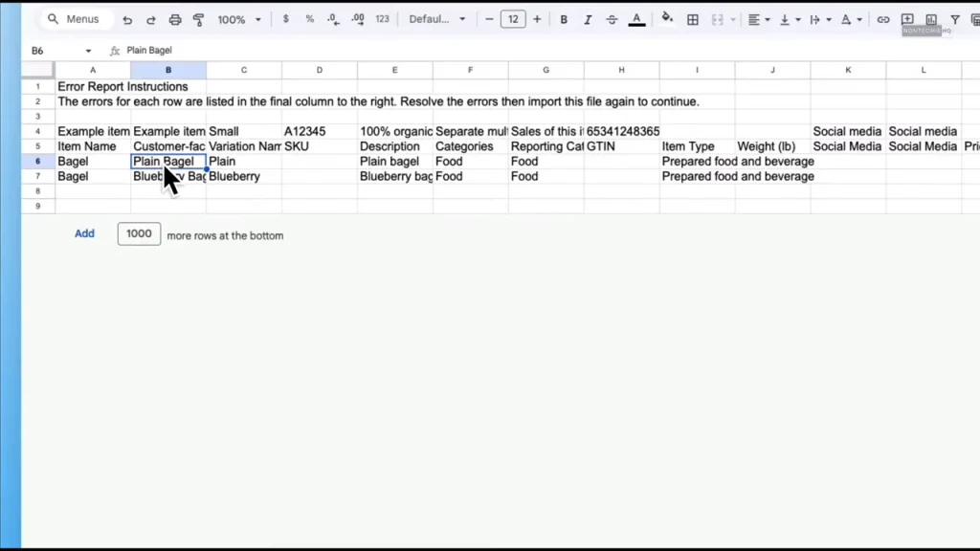Image resolution: width=980 pixels, height=551 pixels.
Task: Open the fill color bucket
Action: [667, 19]
